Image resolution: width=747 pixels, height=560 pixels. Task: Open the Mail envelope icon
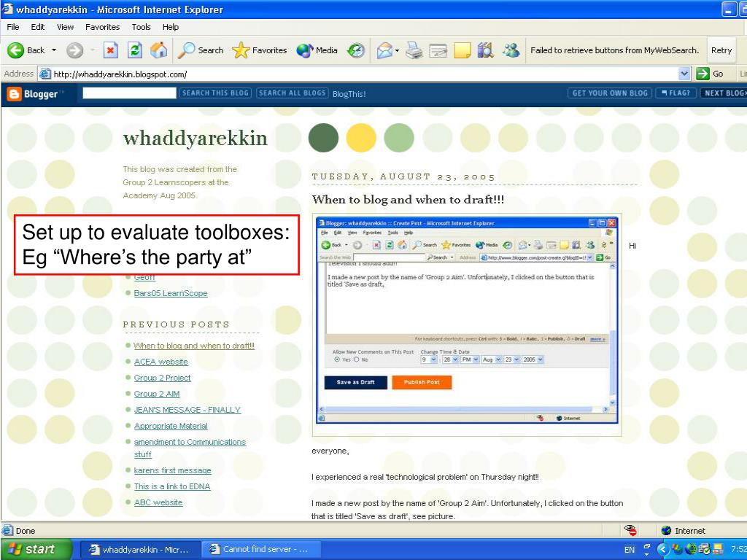click(x=384, y=50)
